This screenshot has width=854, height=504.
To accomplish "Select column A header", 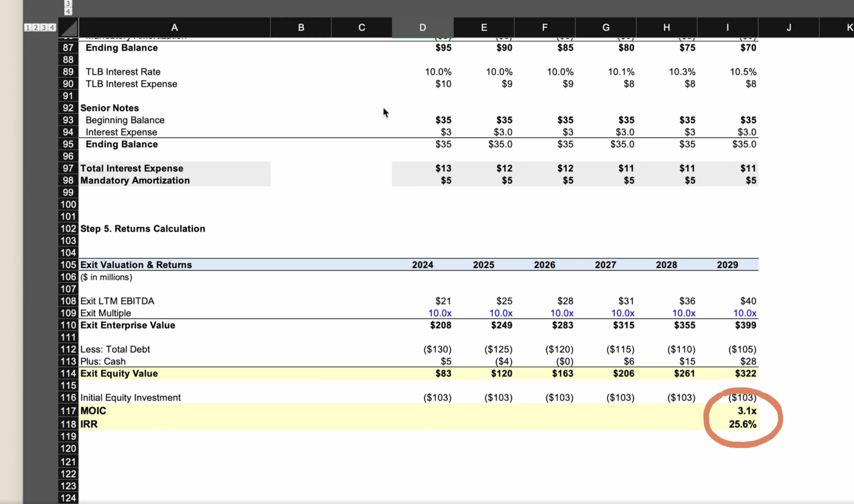I will point(174,28).
